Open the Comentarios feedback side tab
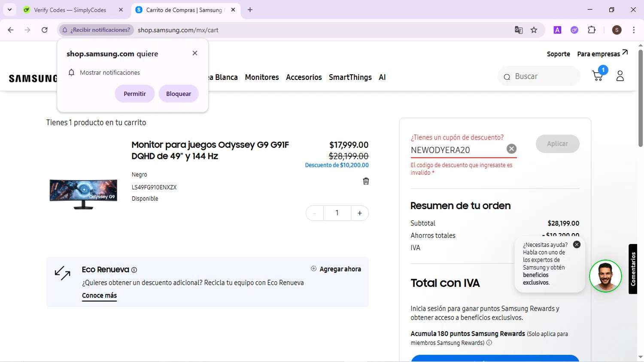The width and height of the screenshot is (644, 362). [633, 269]
